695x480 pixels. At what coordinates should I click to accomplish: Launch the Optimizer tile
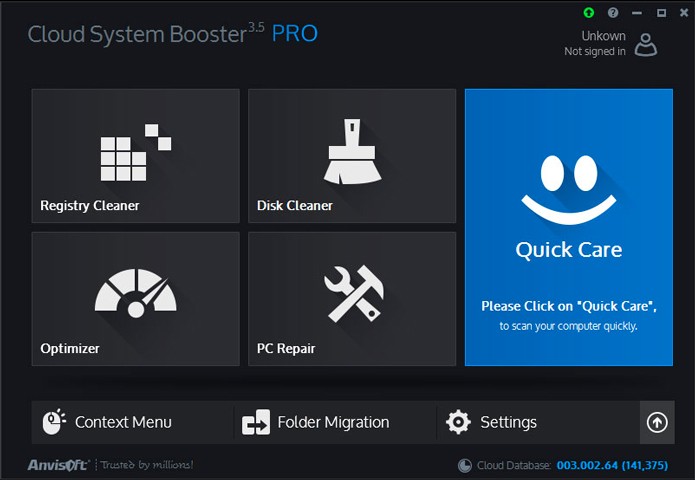[x=136, y=299]
